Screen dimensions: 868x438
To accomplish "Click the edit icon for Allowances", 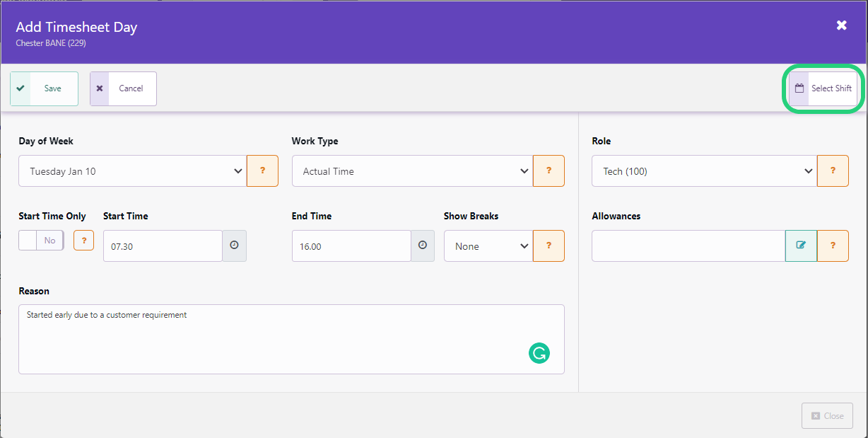I will click(x=801, y=246).
